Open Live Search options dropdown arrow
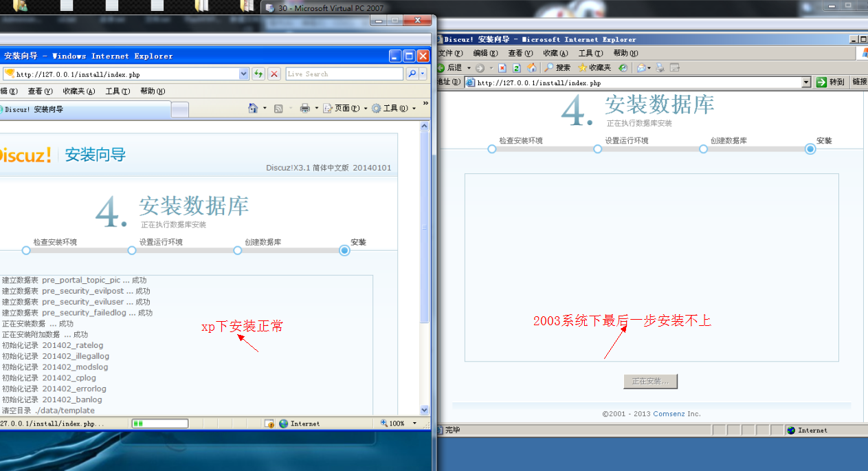The width and height of the screenshot is (868, 471). (423, 74)
